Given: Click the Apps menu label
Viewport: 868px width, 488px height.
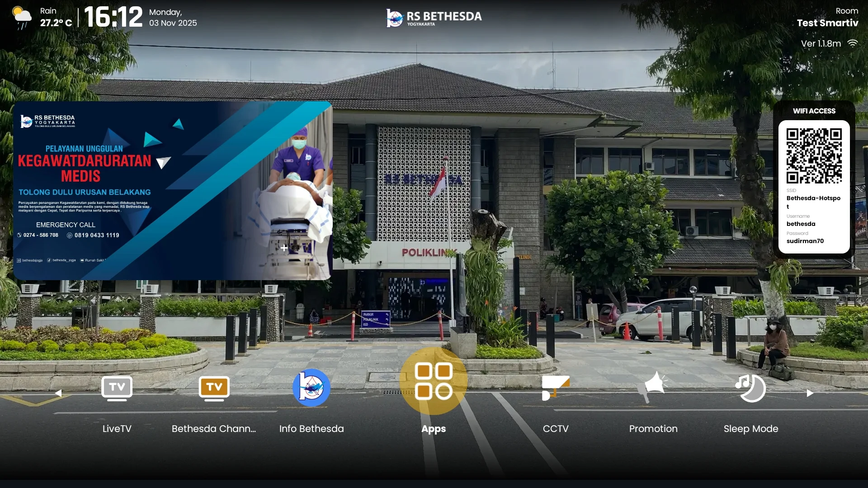Looking at the screenshot, I should coord(433,429).
